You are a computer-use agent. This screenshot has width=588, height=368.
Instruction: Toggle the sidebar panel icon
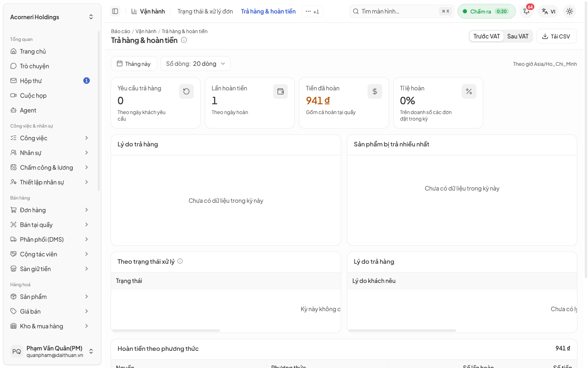(115, 11)
